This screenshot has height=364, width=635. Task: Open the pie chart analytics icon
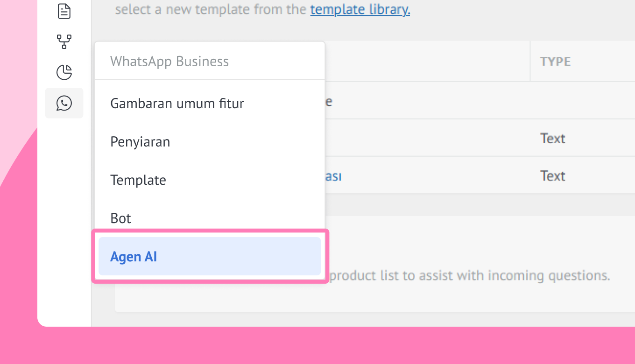(x=64, y=72)
